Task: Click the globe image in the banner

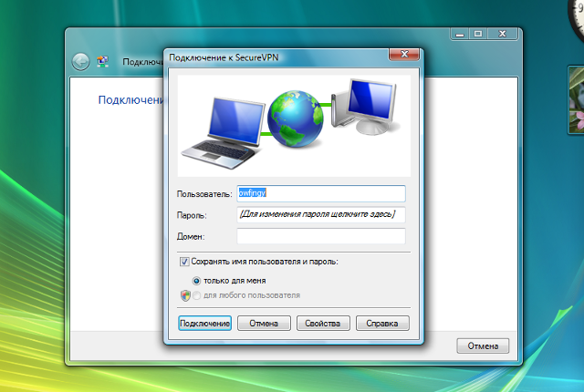Action: (x=296, y=119)
